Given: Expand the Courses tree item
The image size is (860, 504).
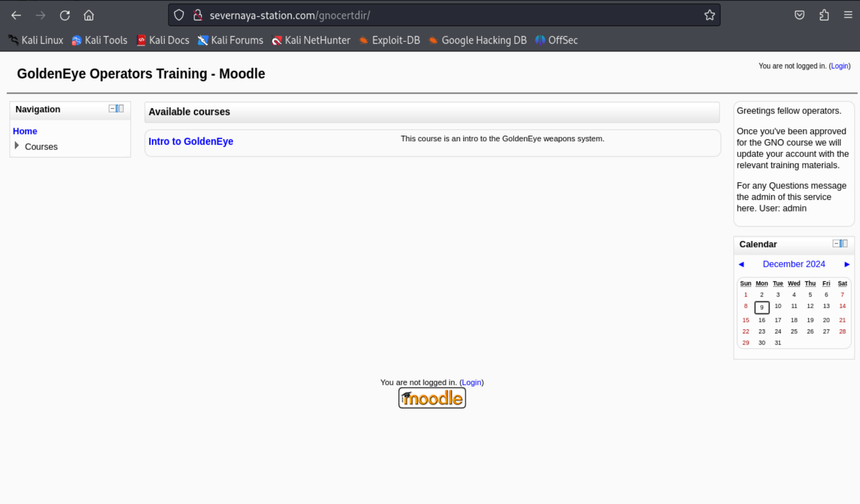Looking at the screenshot, I should point(17,146).
